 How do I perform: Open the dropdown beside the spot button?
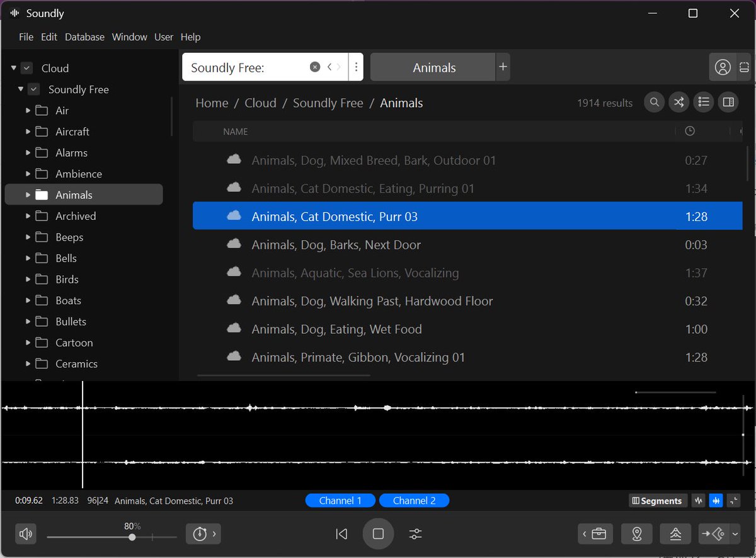pos(735,534)
